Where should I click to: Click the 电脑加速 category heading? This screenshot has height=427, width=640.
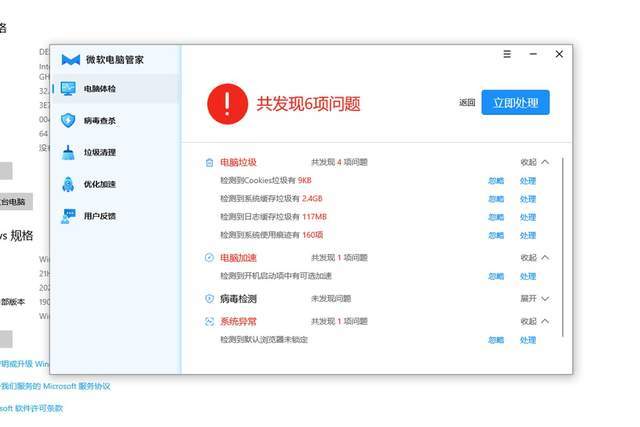[x=238, y=258]
